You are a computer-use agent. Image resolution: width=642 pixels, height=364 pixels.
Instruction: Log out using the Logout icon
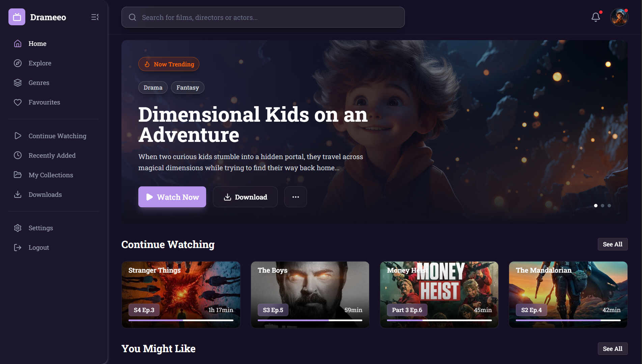[18, 248]
